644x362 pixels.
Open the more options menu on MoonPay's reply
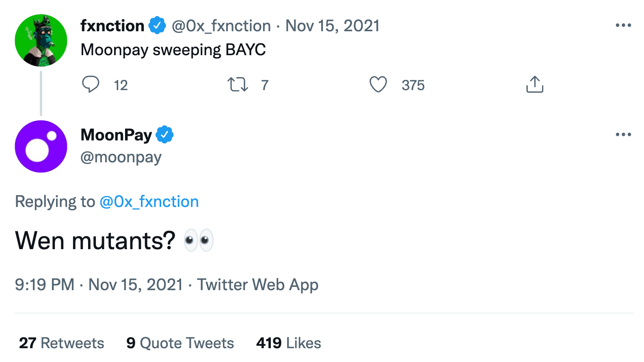coord(622,134)
